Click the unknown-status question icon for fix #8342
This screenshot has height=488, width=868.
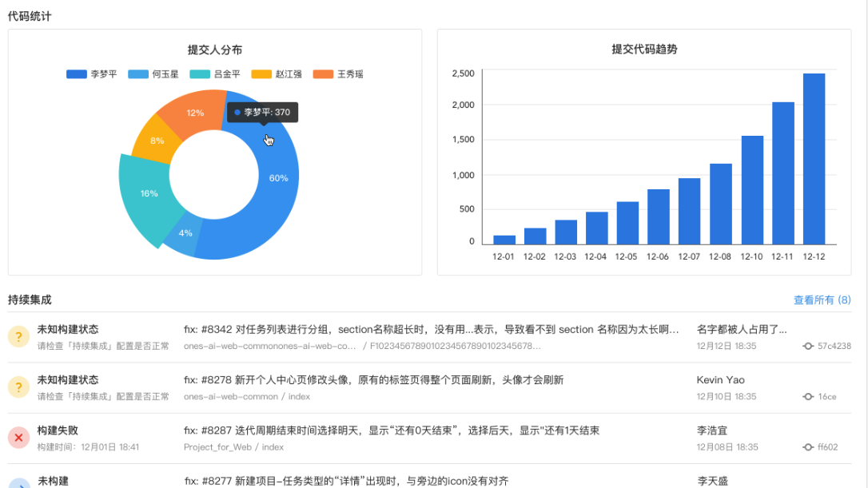click(18, 336)
